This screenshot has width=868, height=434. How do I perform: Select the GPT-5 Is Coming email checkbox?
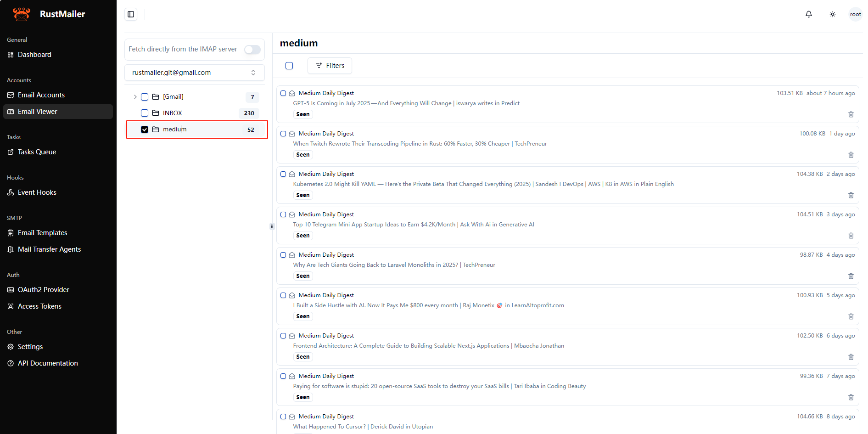[283, 93]
